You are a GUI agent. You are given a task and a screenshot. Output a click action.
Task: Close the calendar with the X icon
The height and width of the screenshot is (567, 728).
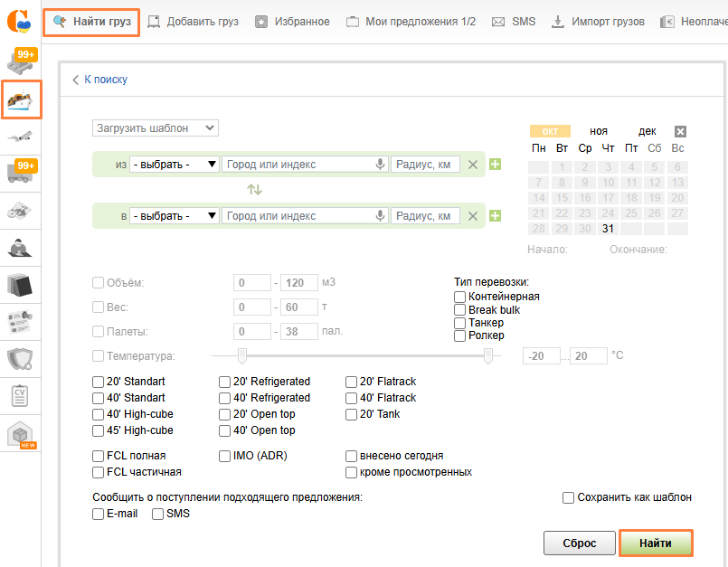[x=680, y=131]
